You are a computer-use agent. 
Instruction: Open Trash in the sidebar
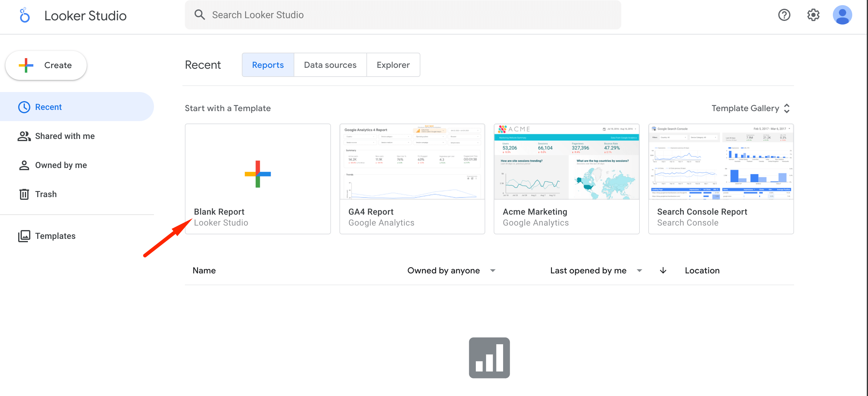[46, 194]
